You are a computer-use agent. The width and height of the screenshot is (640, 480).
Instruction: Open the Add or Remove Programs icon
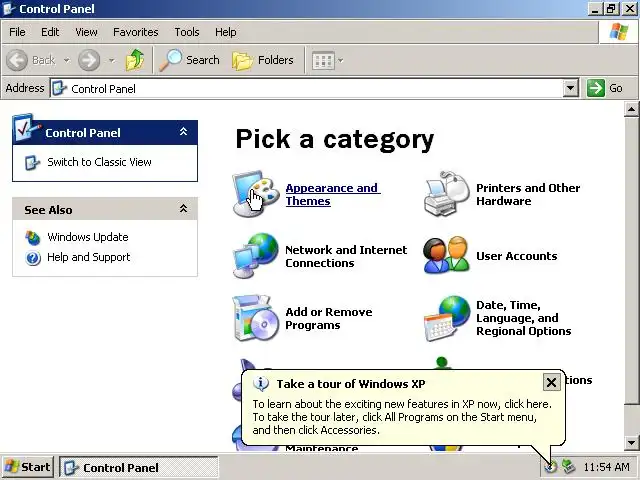(x=256, y=318)
